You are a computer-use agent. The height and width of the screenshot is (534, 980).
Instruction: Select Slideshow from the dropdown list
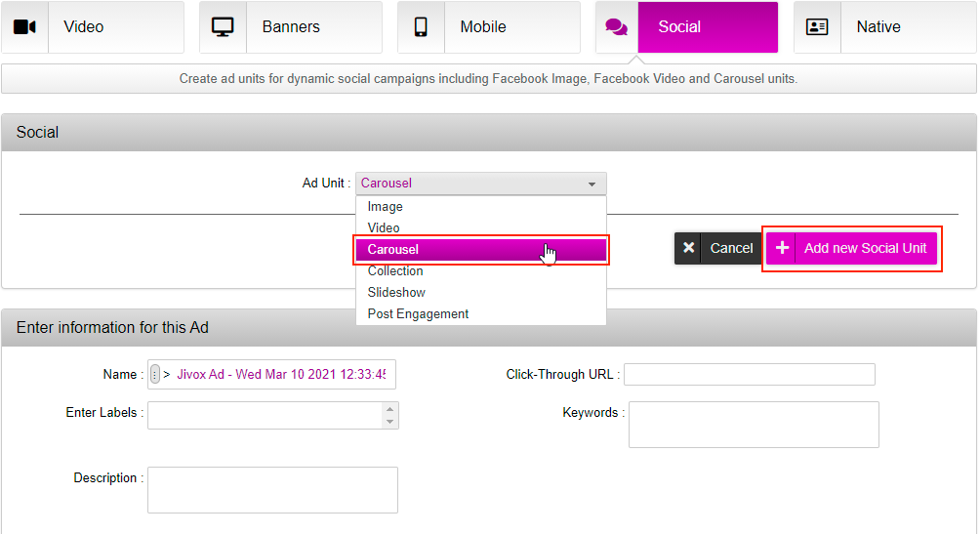click(396, 293)
